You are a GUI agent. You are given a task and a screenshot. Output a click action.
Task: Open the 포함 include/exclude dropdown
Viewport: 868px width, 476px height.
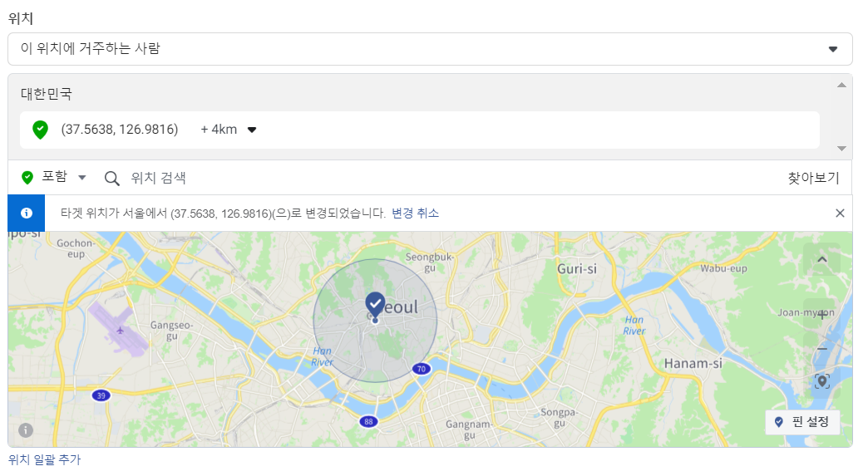point(55,177)
